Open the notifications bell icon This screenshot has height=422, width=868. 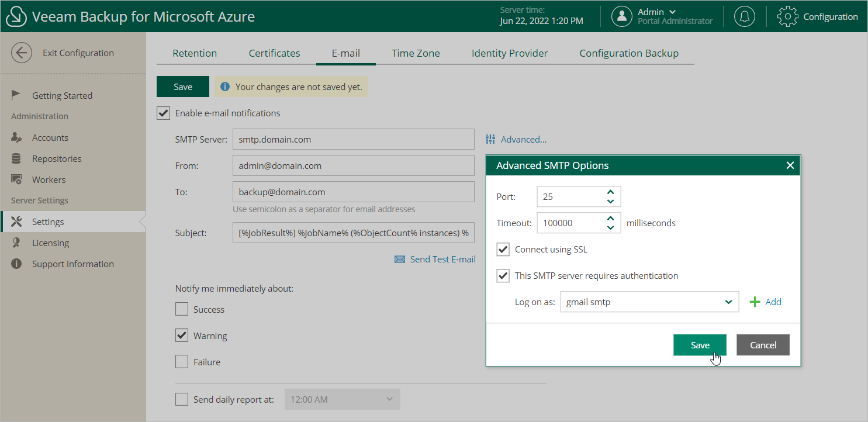pyautogui.click(x=744, y=16)
